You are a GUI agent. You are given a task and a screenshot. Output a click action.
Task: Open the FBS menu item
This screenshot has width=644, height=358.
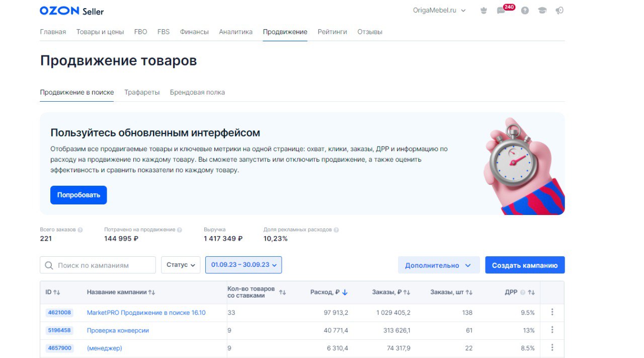click(x=164, y=32)
